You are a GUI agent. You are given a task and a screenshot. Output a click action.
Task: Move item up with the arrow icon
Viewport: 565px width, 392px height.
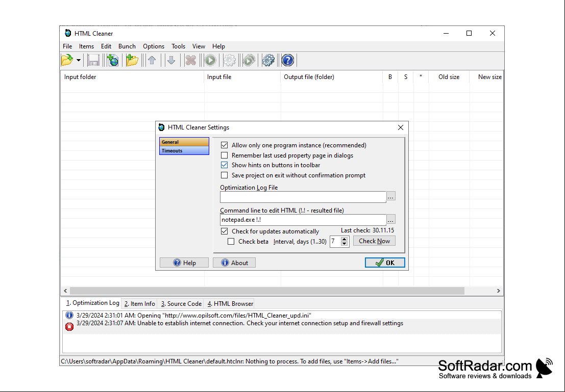point(152,60)
